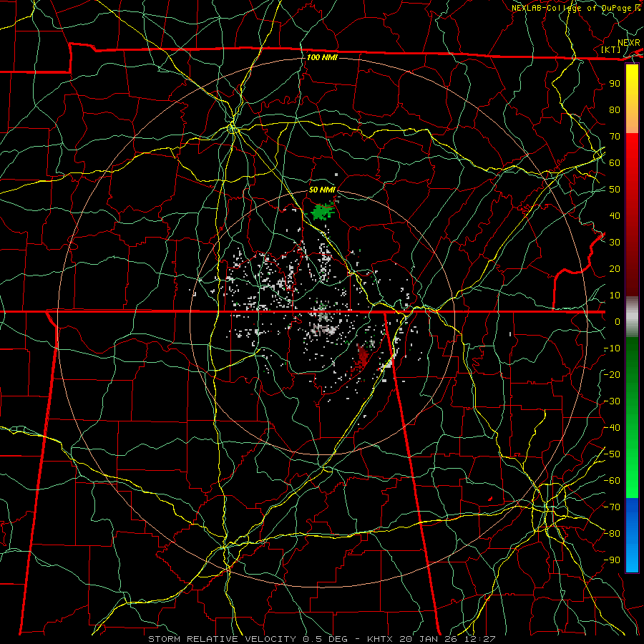Select the -60 scale value
The width and height of the screenshot is (644, 644).
[612, 481]
